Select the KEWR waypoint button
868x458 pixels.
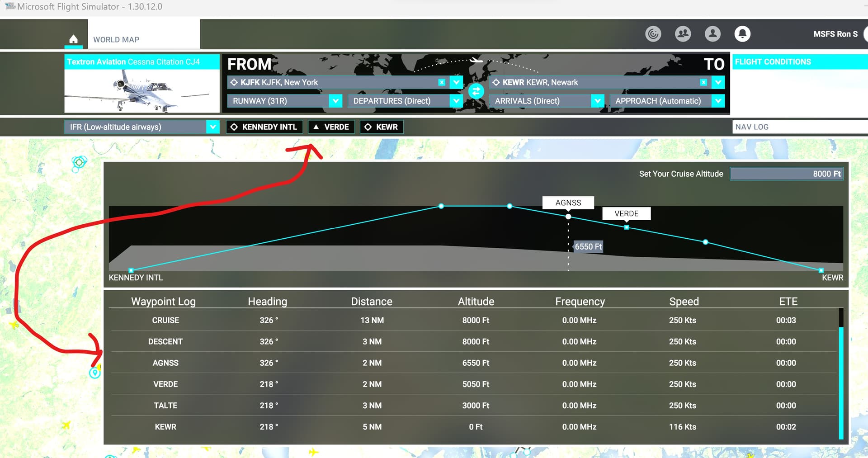tap(382, 127)
